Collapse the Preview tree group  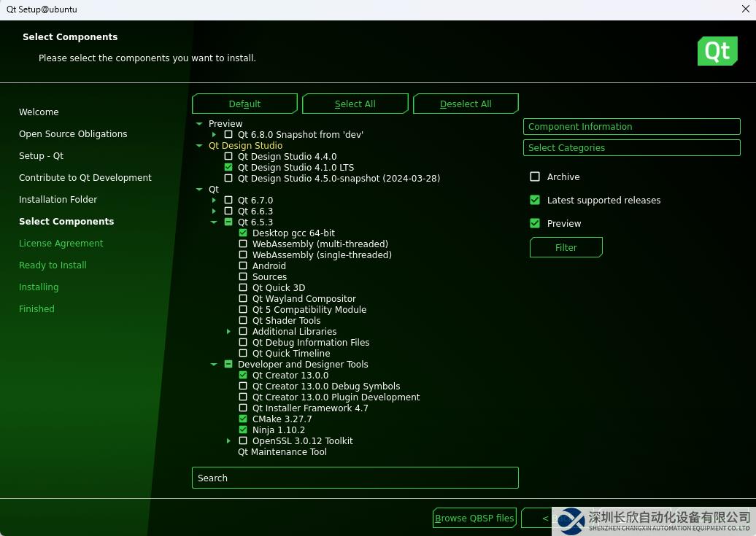(199, 123)
